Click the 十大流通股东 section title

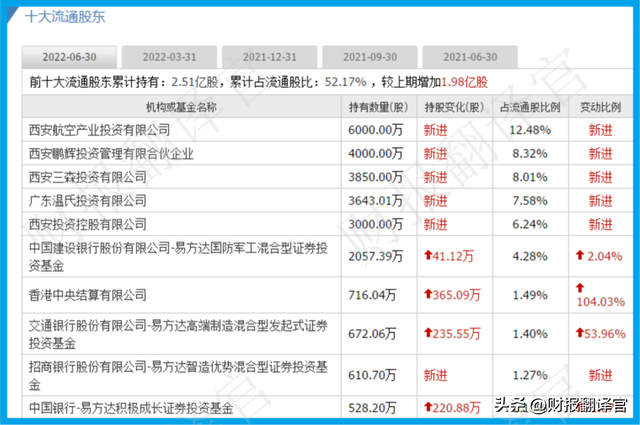pyautogui.click(x=65, y=17)
